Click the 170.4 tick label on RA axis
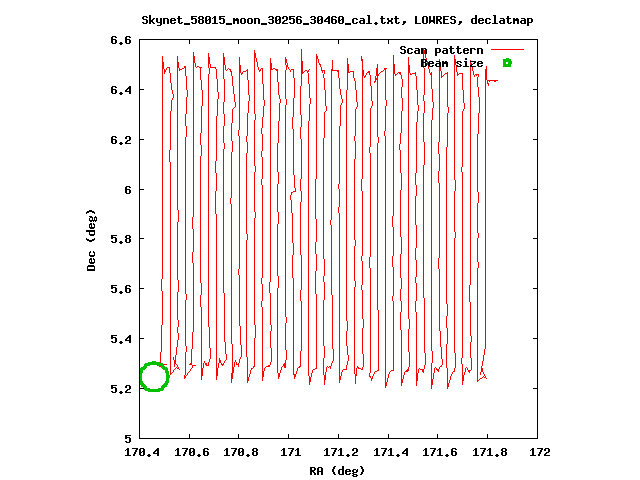The height and width of the screenshot is (480, 640). [x=142, y=452]
